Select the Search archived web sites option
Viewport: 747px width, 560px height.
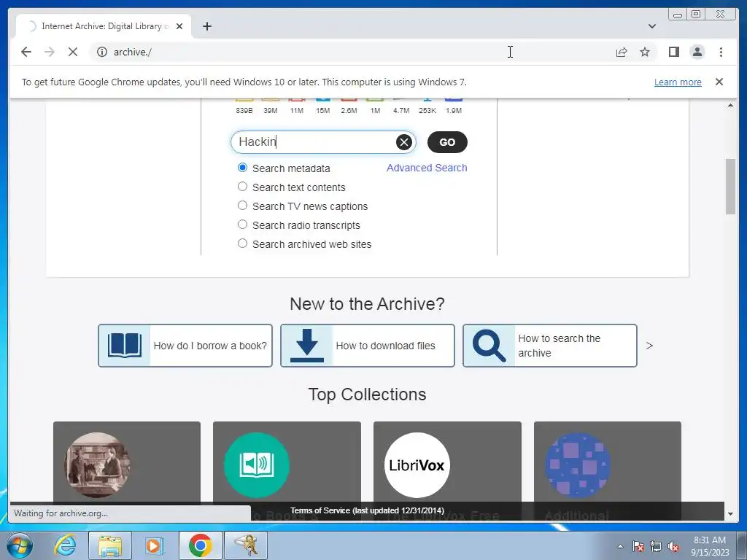[x=242, y=244]
